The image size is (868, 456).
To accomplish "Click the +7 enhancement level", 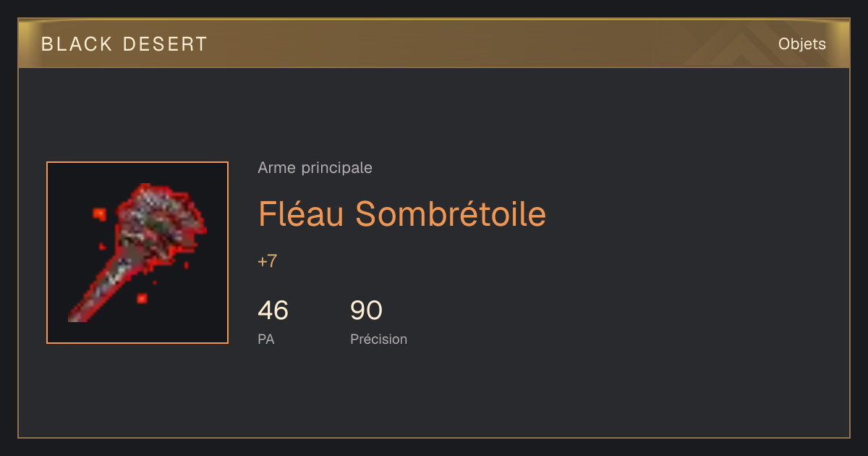I will click(267, 261).
